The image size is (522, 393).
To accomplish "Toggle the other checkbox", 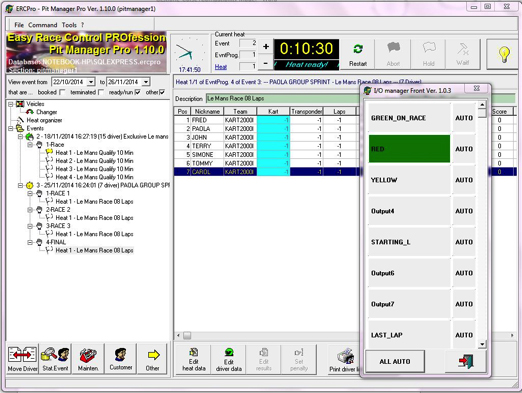I will pyautogui.click(x=162, y=92).
